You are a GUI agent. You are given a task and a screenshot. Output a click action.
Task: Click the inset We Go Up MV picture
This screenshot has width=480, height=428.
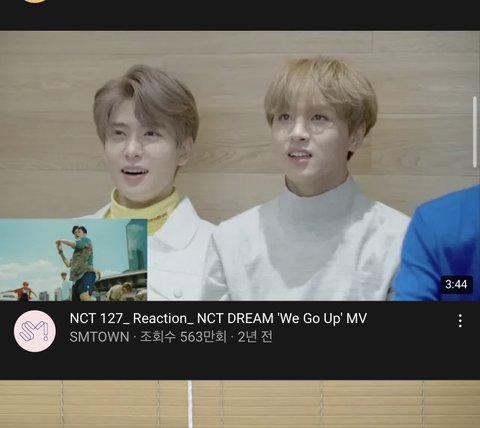click(x=74, y=260)
